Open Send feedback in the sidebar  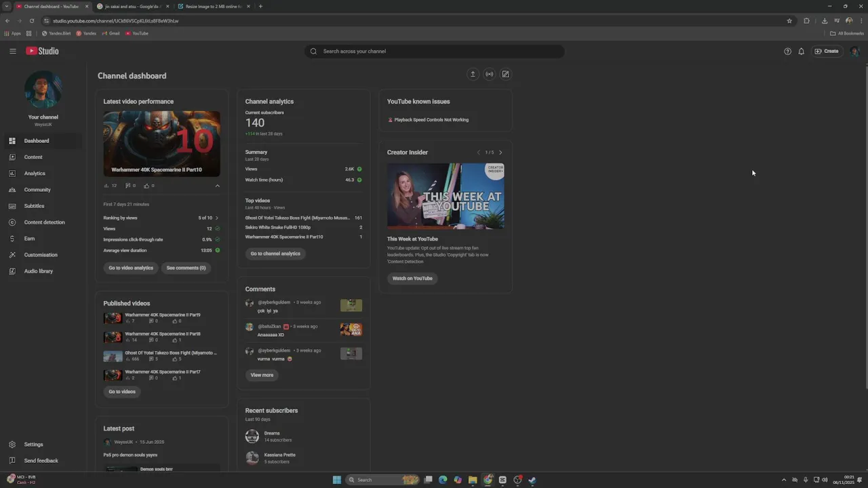coord(42,461)
